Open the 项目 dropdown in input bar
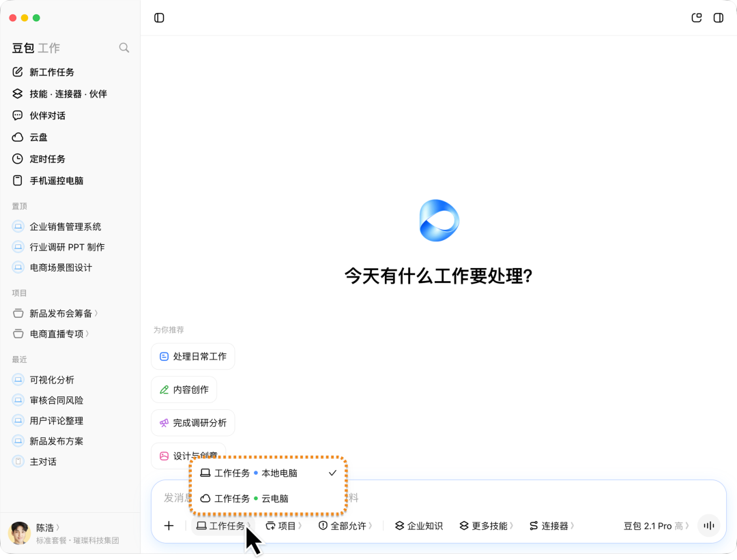 click(x=283, y=526)
